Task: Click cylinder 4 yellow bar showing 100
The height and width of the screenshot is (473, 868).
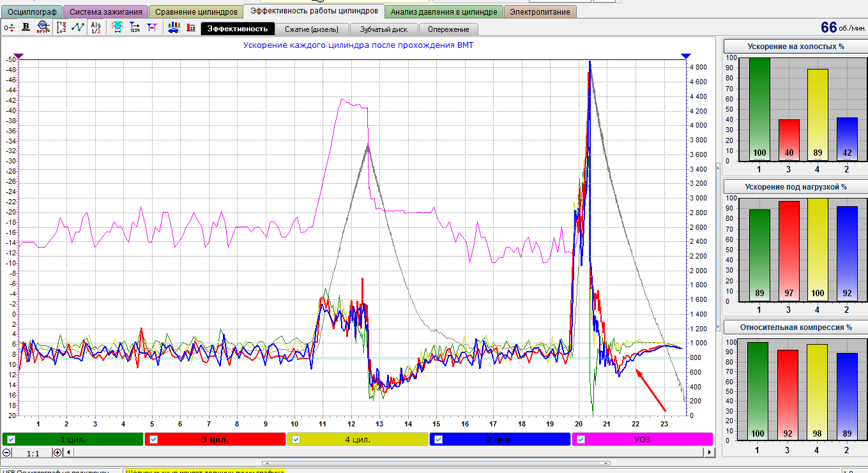Action: pos(818,250)
